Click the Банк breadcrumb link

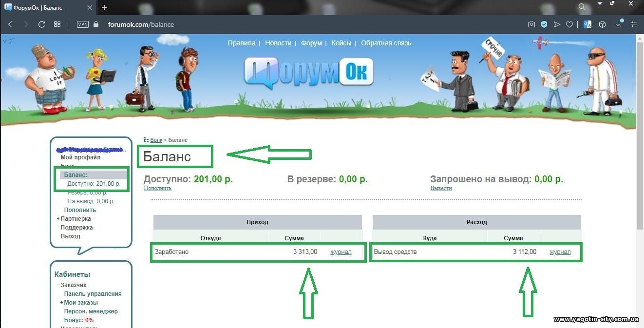156,140
